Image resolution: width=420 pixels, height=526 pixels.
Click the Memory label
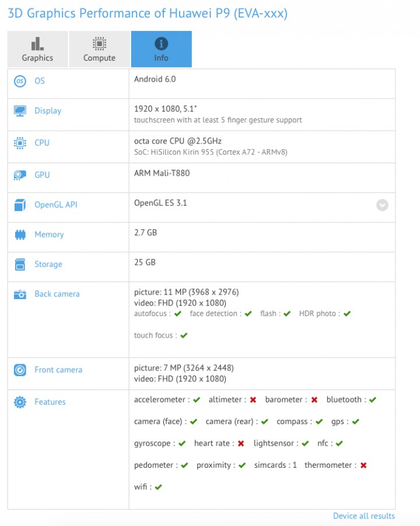[50, 234]
